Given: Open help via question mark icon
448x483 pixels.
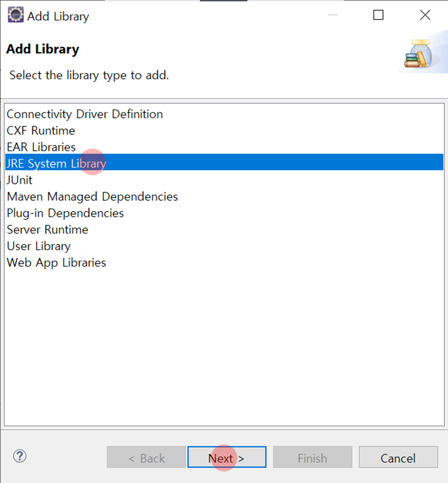Looking at the screenshot, I should point(20,456).
